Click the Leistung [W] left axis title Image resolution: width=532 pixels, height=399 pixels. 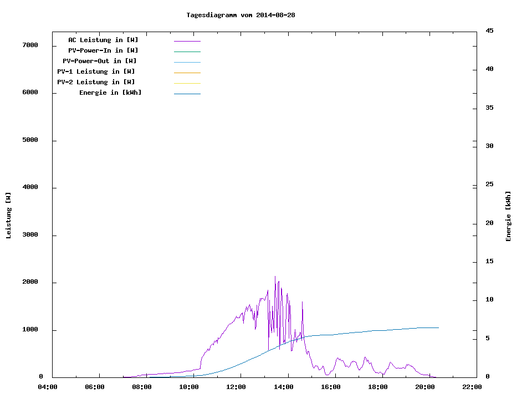9,216
